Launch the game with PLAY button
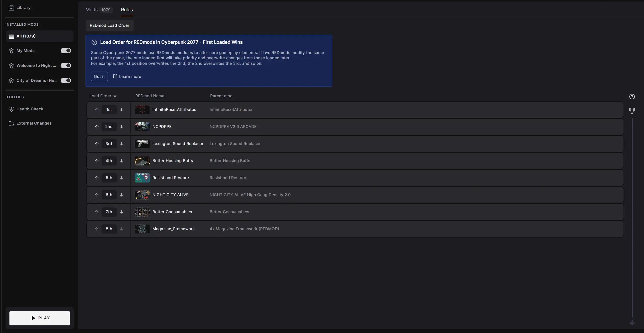644x333 pixels. click(40, 318)
